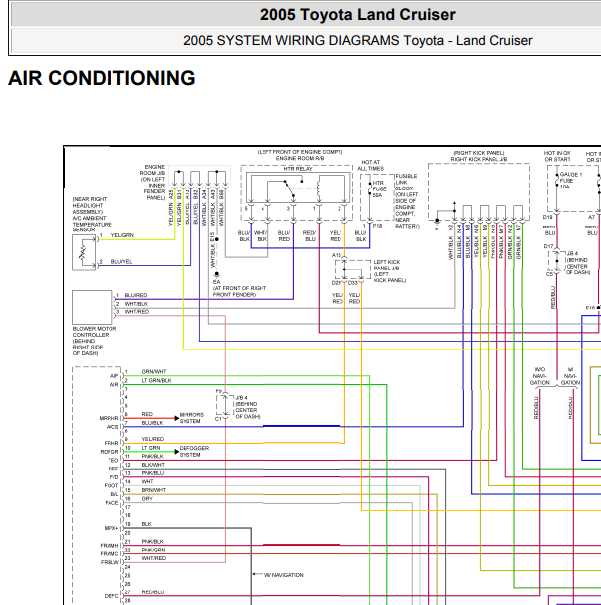Select the "FRBLW" terminal name

tap(110, 562)
